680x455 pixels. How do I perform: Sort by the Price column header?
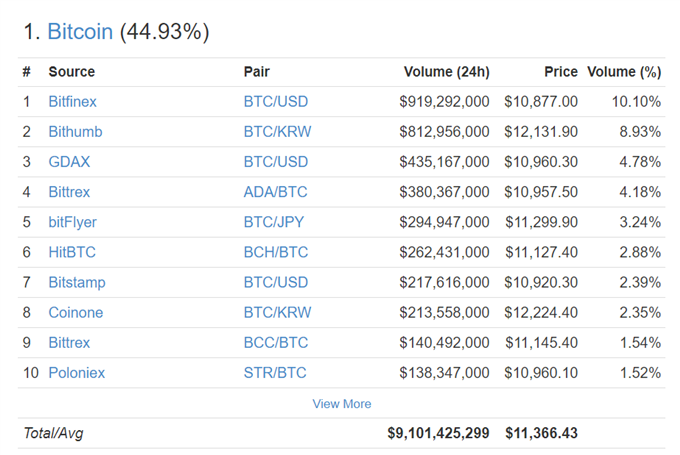561,72
